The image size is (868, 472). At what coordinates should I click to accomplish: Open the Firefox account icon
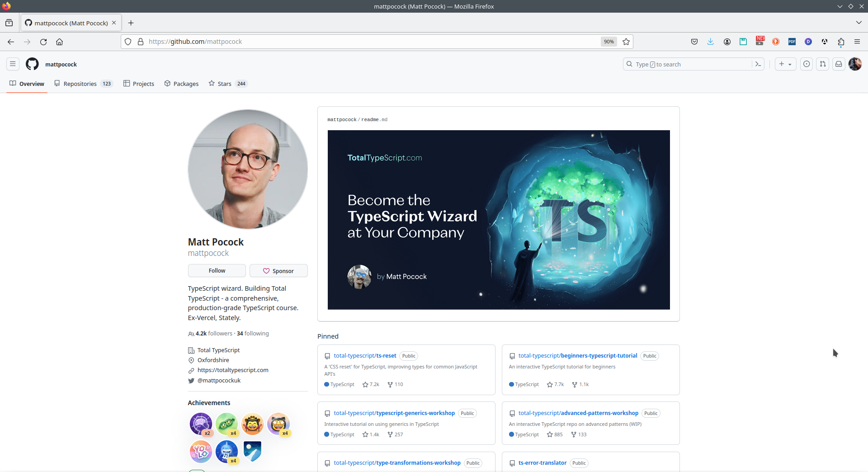pos(727,42)
